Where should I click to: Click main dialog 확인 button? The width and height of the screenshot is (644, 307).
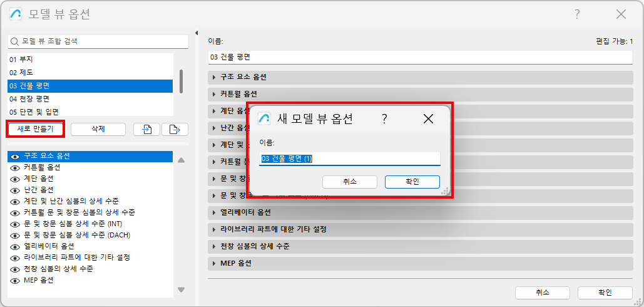[605, 293]
